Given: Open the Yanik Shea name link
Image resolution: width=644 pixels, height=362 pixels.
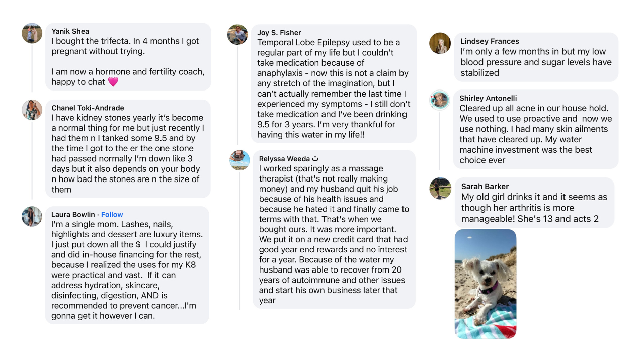Looking at the screenshot, I should click(70, 31).
